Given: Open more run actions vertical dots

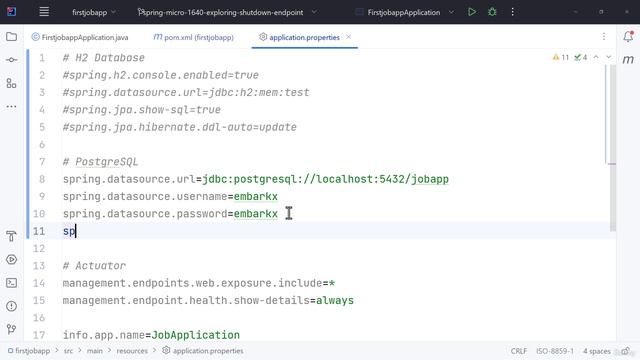Looking at the screenshot, I should pos(513,12).
